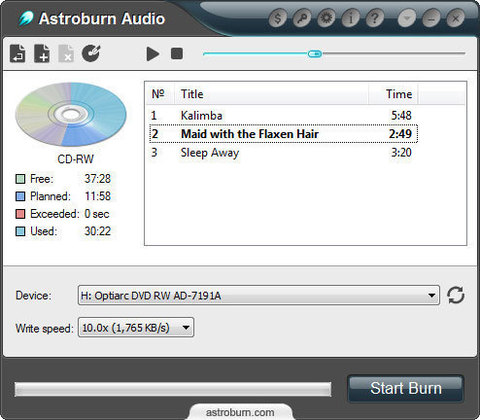Open the buy license dollar icon
The image size is (480, 420).
click(278, 18)
